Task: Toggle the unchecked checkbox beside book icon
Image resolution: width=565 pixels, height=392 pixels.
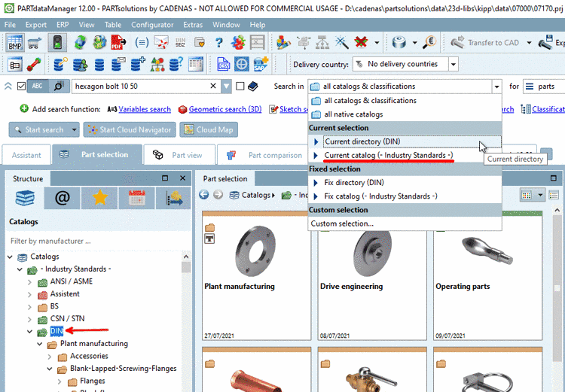Action: [x=240, y=87]
